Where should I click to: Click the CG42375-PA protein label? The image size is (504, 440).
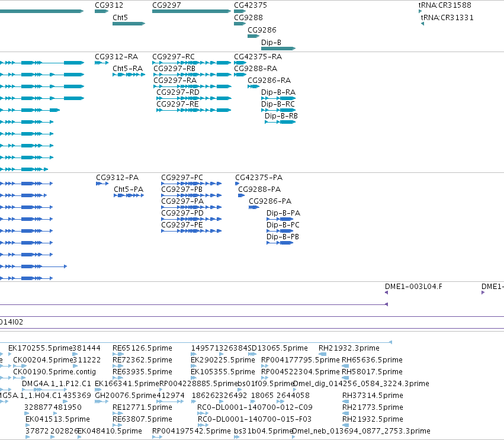pos(259,178)
